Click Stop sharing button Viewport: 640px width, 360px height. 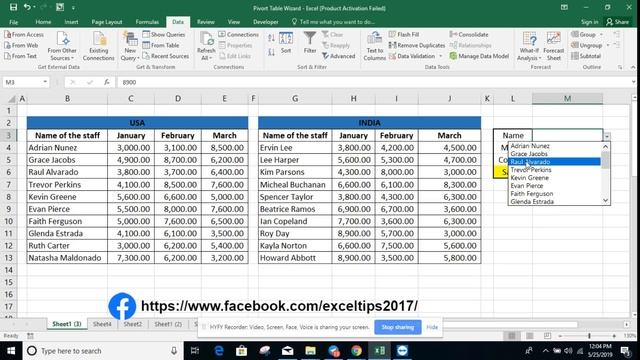pos(398,327)
